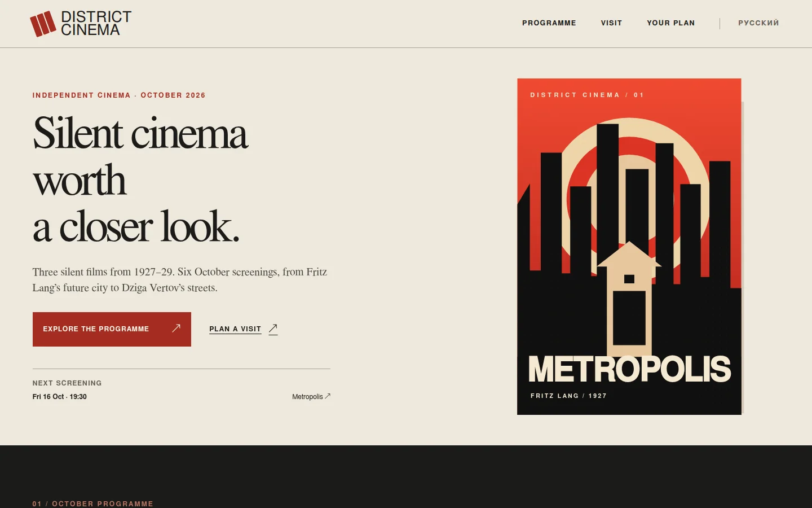
Task: Click 'Fri 16 Oct · 19:30' screening time
Action: click(x=60, y=397)
